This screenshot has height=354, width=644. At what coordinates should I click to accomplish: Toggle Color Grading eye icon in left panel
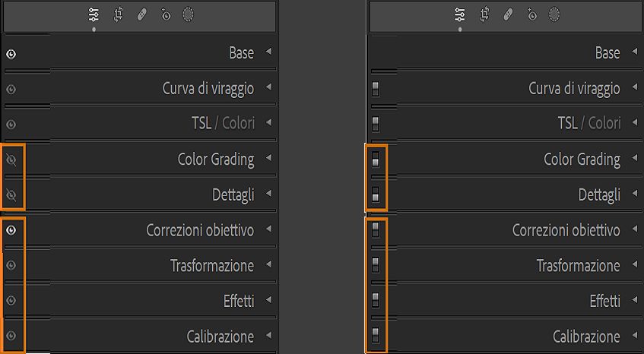pyautogui.click(x=11, y=160)
